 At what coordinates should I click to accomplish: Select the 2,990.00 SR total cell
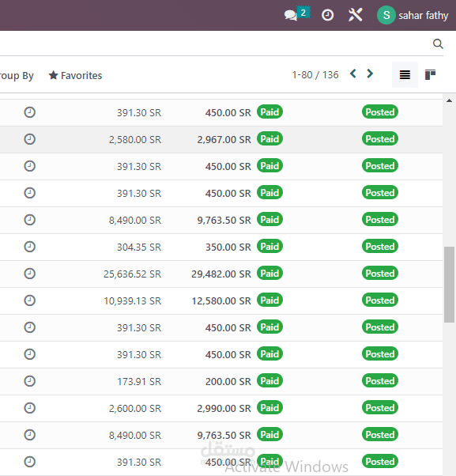(224, 409)
